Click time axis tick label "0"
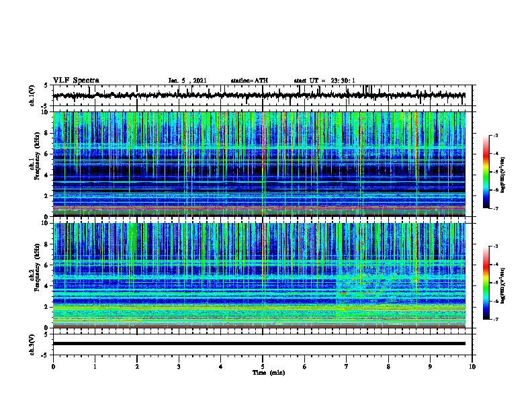 click(53, 367)
